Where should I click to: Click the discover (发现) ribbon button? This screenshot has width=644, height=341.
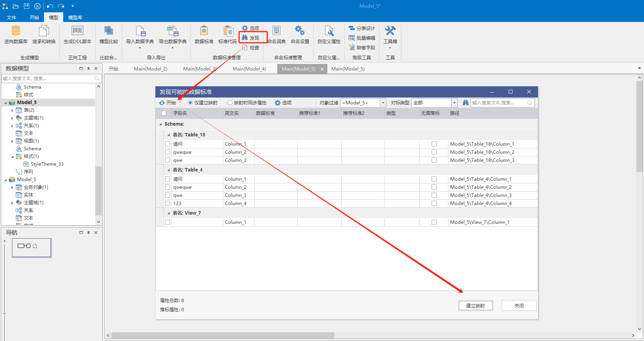251,38
